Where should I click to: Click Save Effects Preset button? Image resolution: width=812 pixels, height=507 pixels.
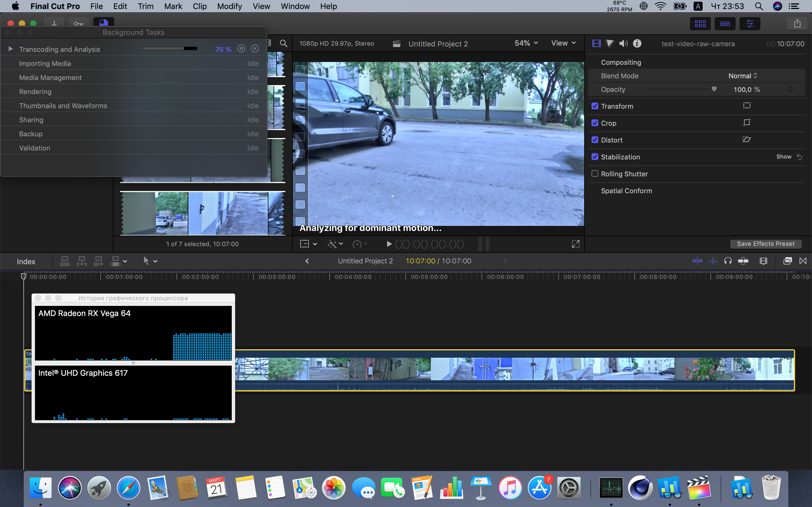pos(765,244)
